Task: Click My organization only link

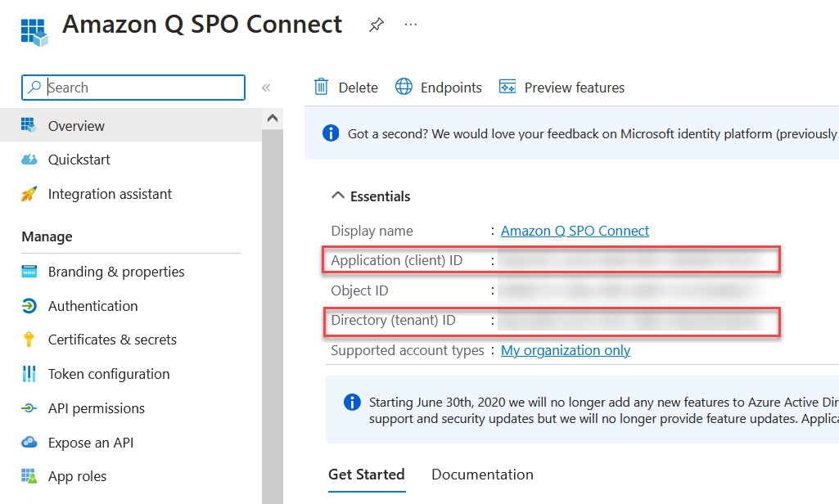Action: [x=565, y=350]
